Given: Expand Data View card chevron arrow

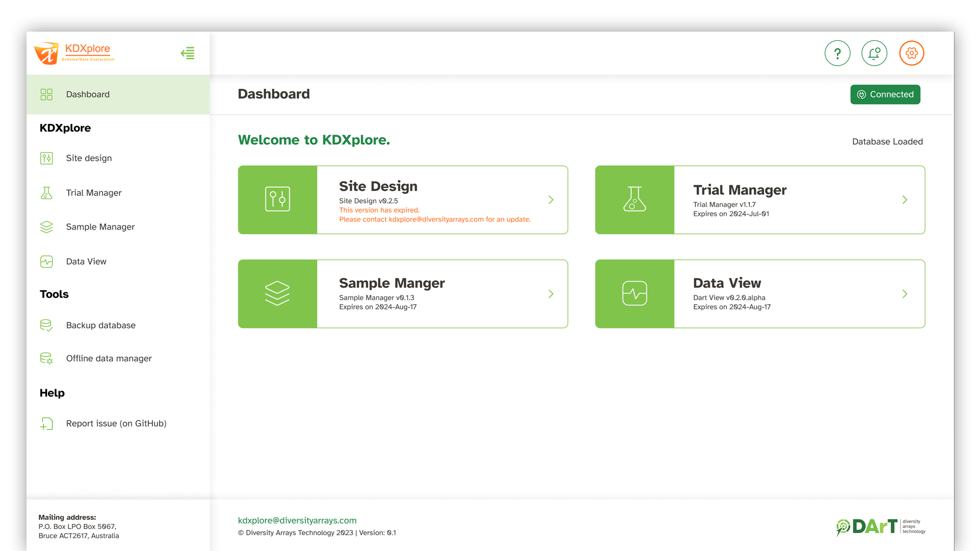Looking at the screenshot, I should click(904, 294).
